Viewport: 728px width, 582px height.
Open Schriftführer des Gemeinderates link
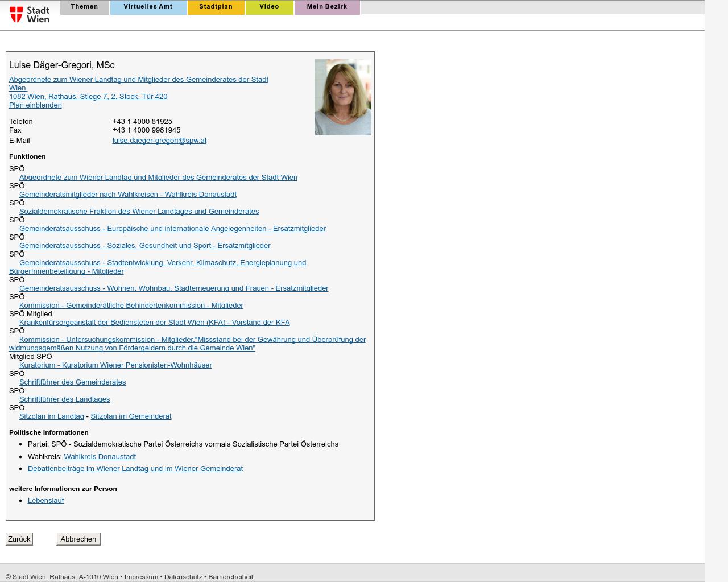click(x=72, y=382)
